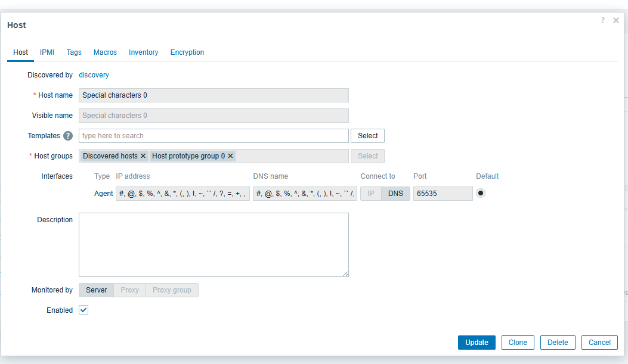Close the Host dialog window
Screen dimensions: 628x364
click(616, 20)
